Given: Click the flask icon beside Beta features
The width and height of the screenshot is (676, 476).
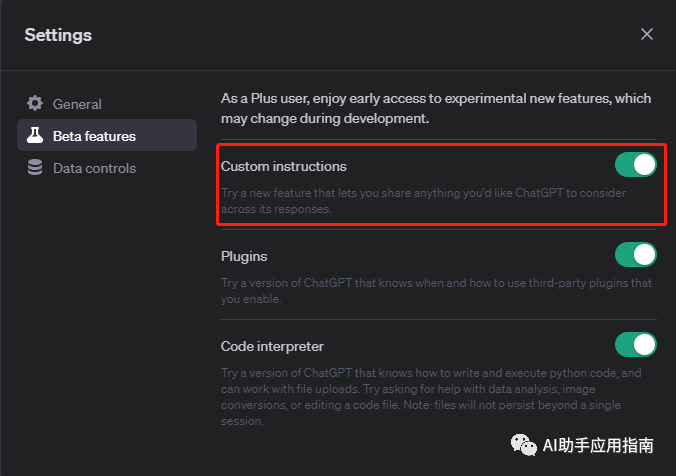Looking at the screenshot, I should point(35,135).
